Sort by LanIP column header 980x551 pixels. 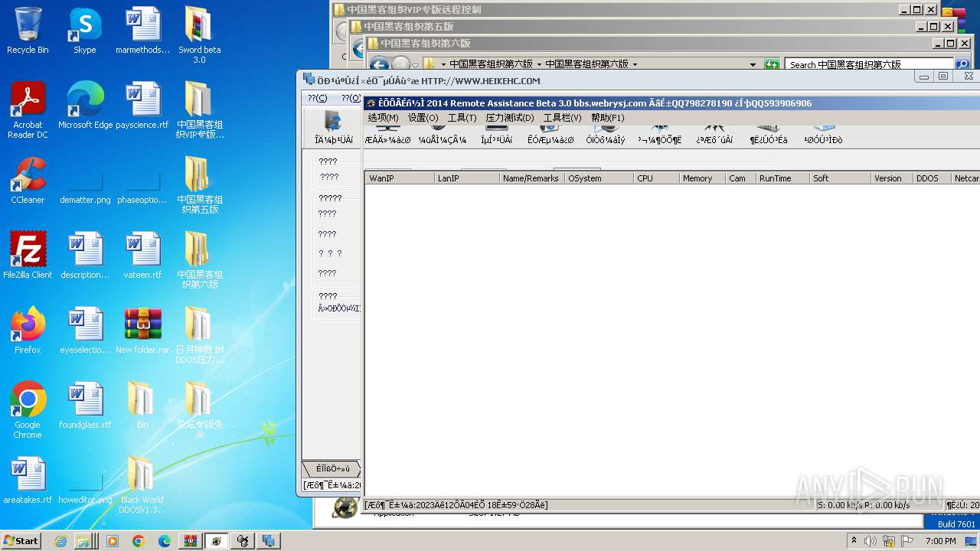coord(467,178)
